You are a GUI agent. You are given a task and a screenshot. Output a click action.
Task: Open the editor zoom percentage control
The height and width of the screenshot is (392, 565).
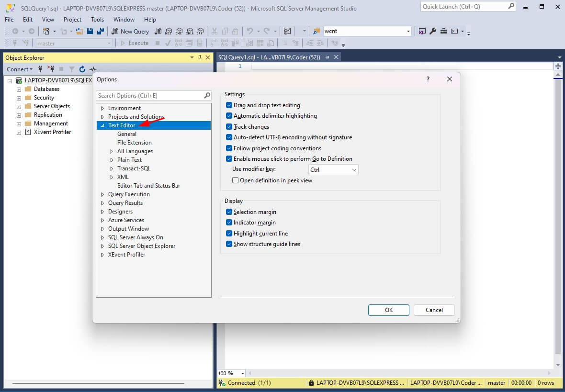point(231,373)
